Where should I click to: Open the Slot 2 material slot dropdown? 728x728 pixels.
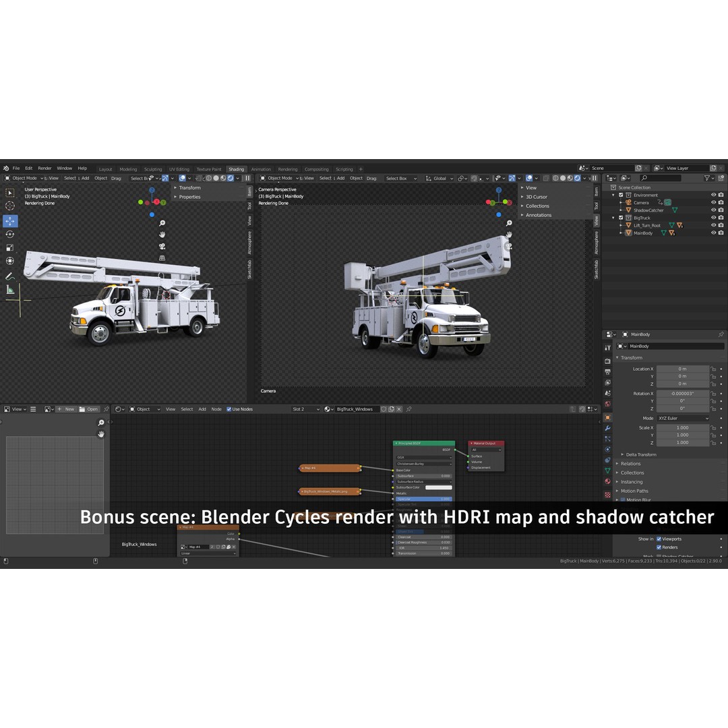[x=305, y=409]
